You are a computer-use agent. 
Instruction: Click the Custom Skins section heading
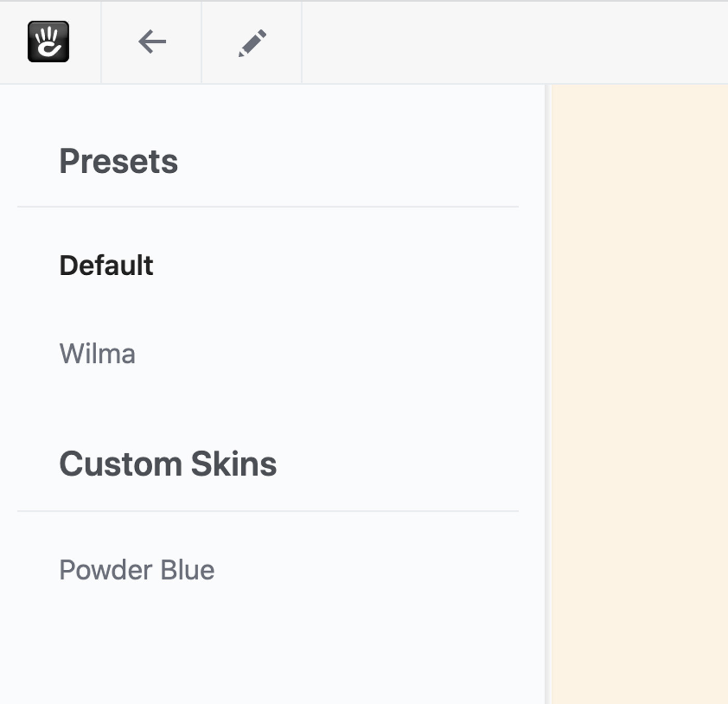[x=168, y=464]
